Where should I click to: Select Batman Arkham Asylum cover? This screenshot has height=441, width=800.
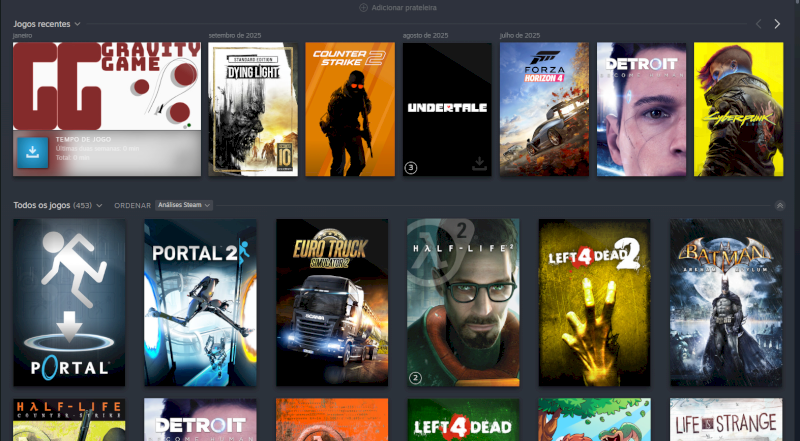(726, 302)
